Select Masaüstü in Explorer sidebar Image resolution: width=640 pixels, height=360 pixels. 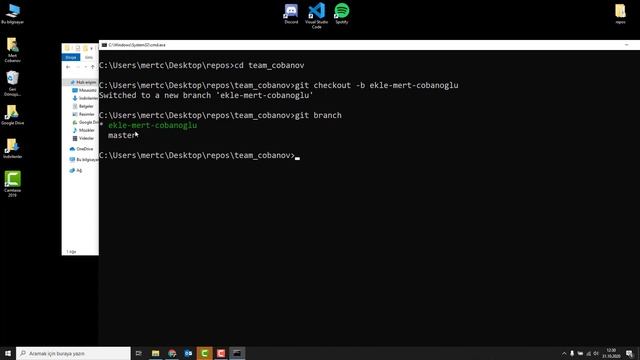pyautogui.click(x=84, y=90)
